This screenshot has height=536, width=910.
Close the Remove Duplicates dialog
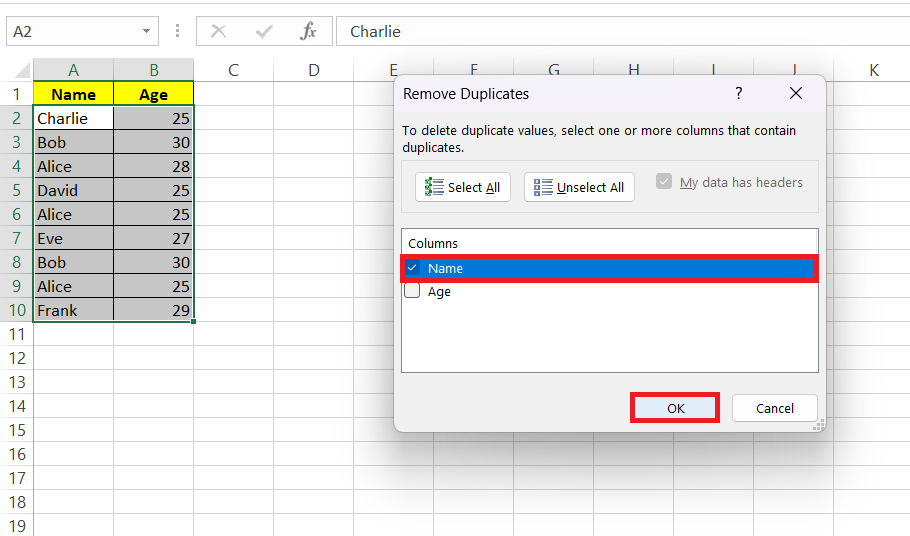(x=796, y=93)
